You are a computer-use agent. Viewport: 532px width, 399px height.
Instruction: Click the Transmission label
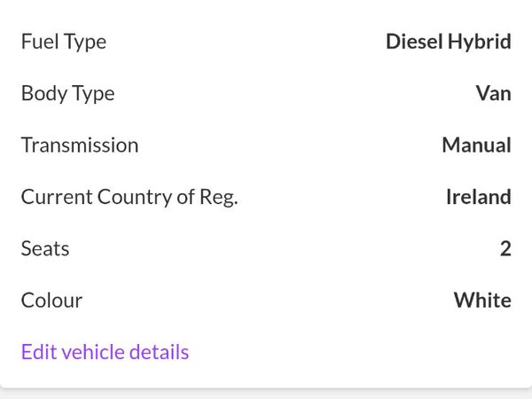pos(80,145)
